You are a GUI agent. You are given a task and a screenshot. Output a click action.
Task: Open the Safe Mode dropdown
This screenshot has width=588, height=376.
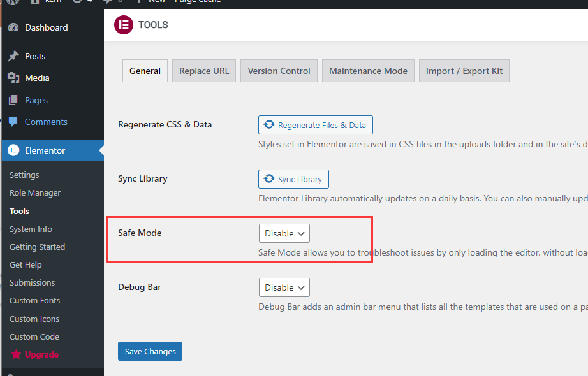pos(284,233)
